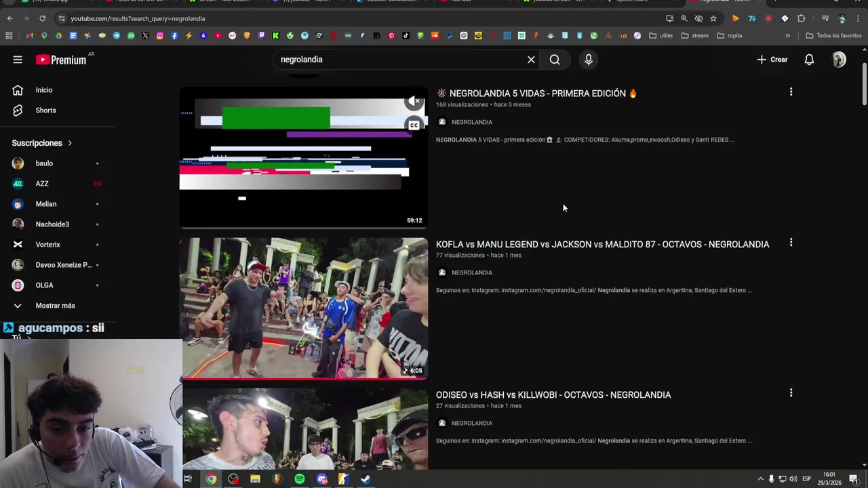Image resolution: width=868 pixels, height=488 pixels.
Task: Toggle subtitles on the 5 VIDAS preview
Action: pos(414,125)
